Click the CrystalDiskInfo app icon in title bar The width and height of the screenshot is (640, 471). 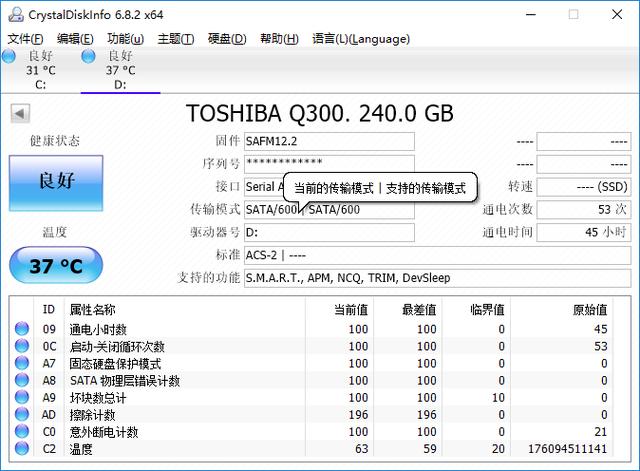[x=16, y=15]
